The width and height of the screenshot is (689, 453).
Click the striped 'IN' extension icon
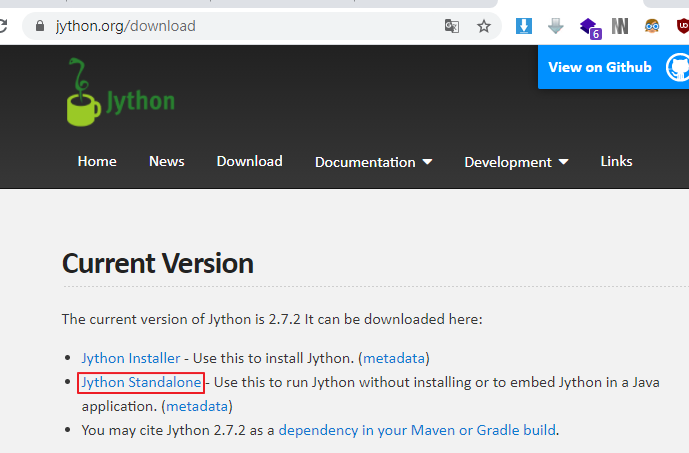pos(621,26)
